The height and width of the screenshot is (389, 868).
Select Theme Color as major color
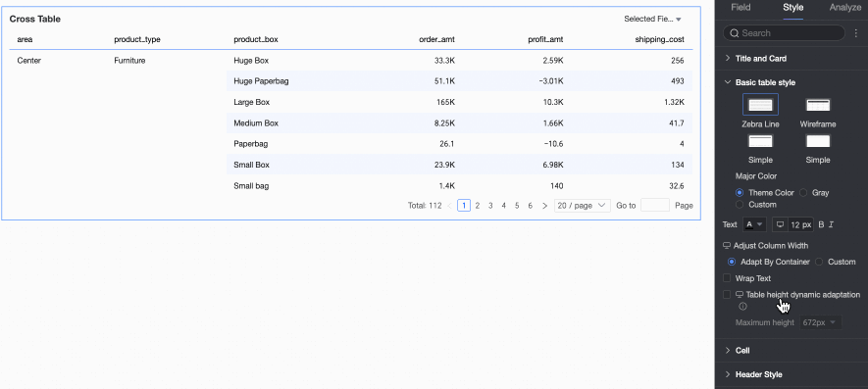click(x=740, y=193)
